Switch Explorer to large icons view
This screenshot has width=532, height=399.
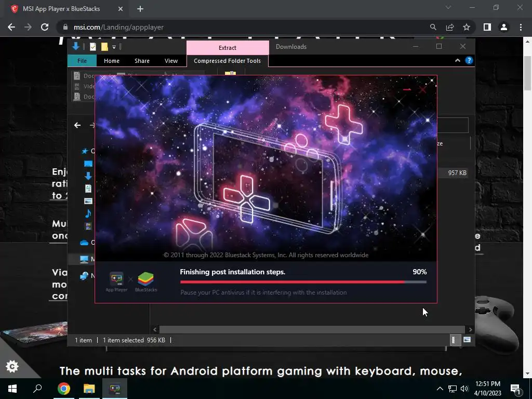[x=467, y=340]
